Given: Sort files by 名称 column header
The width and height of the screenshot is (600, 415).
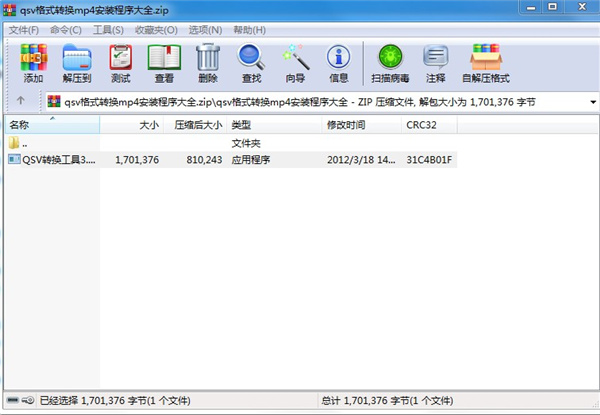Looking at the screenshot, I should point(20,125).
